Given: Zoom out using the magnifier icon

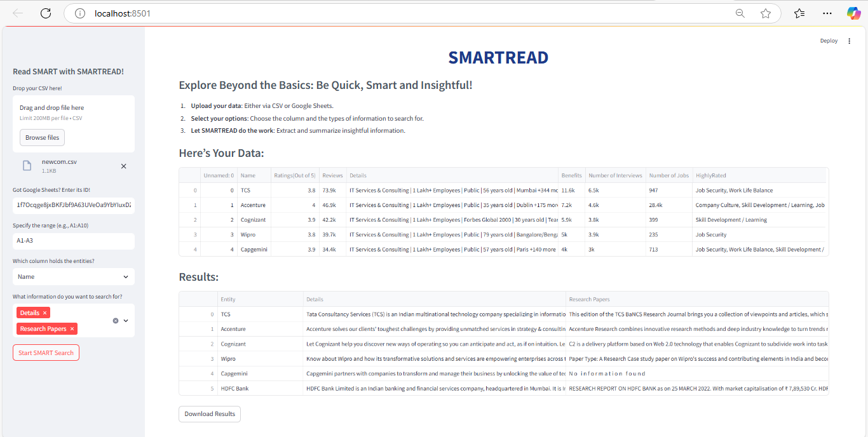Looking at the screenshot, I should pyautogui.click(x=740, y=13).
